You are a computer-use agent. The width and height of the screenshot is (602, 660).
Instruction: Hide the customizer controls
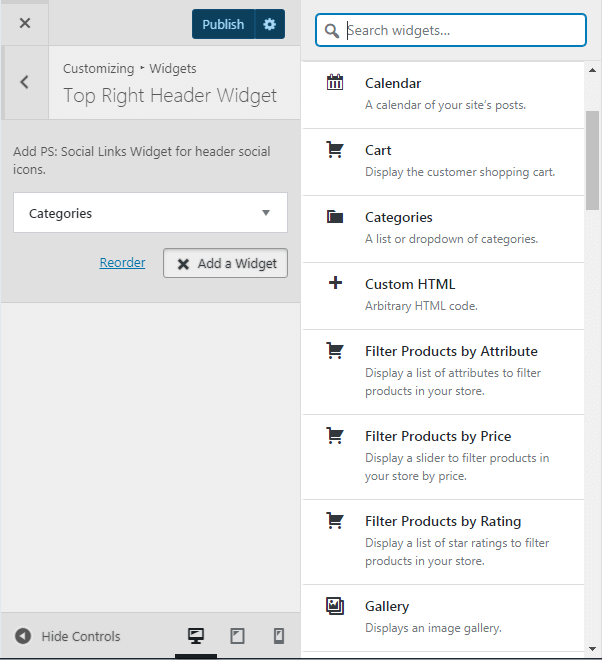click(68, 636)
